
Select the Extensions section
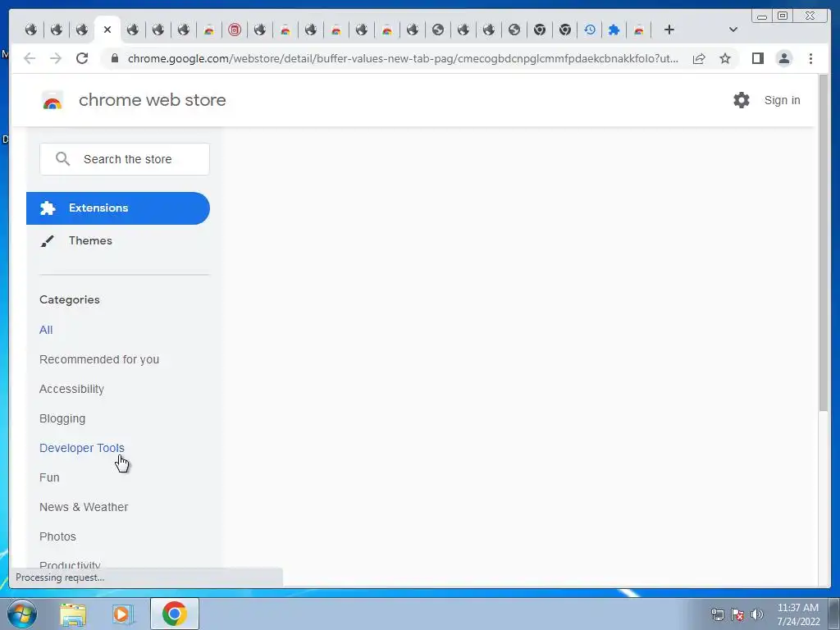pos(118,208)
